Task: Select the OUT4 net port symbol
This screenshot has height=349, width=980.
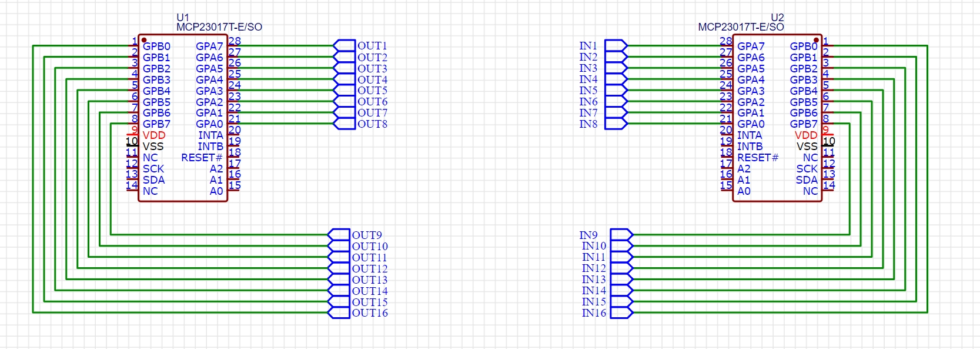Action: (344, 79)
